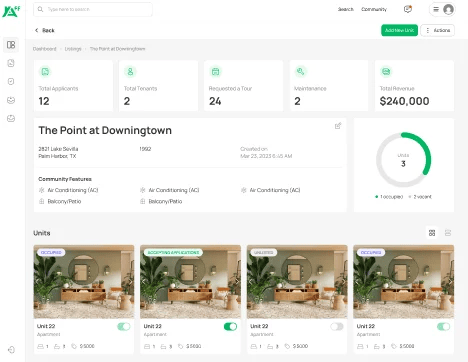Show next photo on the Unlisted unit
468x362 pixels.
tap(344, 282)
